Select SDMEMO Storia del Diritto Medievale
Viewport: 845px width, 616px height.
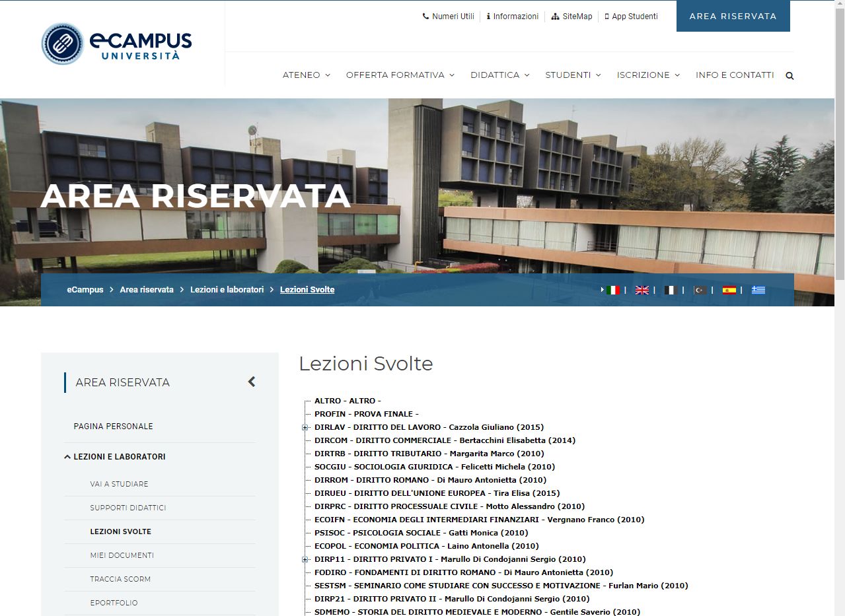(x=478, y=612)
